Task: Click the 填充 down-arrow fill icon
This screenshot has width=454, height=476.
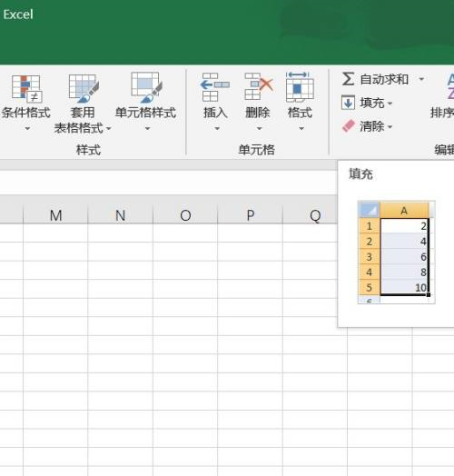Action: tap(348, 103)
